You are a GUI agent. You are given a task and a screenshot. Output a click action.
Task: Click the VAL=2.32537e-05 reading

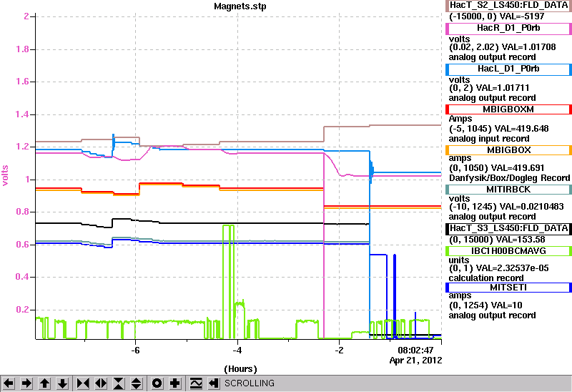[x=513, y=268]
